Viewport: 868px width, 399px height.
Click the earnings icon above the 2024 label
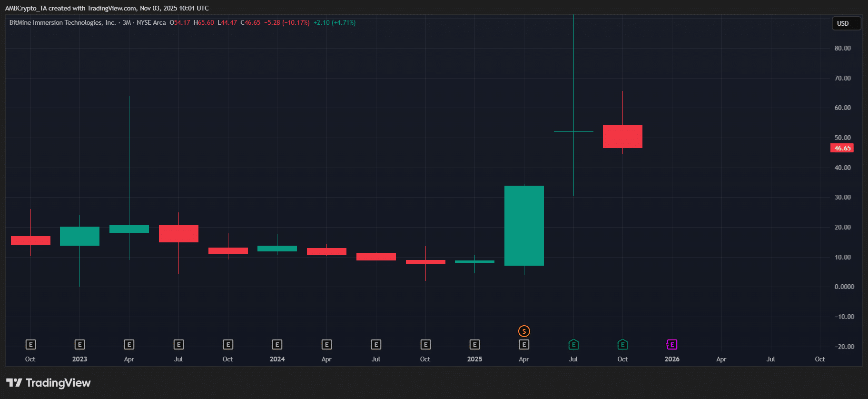[x=277, y=344]
